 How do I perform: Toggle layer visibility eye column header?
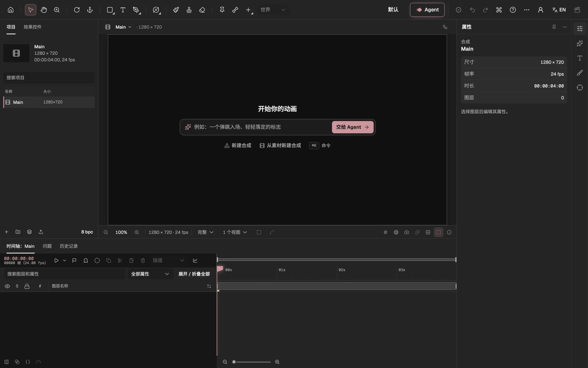pyautogui.click(x=7, y=286)
